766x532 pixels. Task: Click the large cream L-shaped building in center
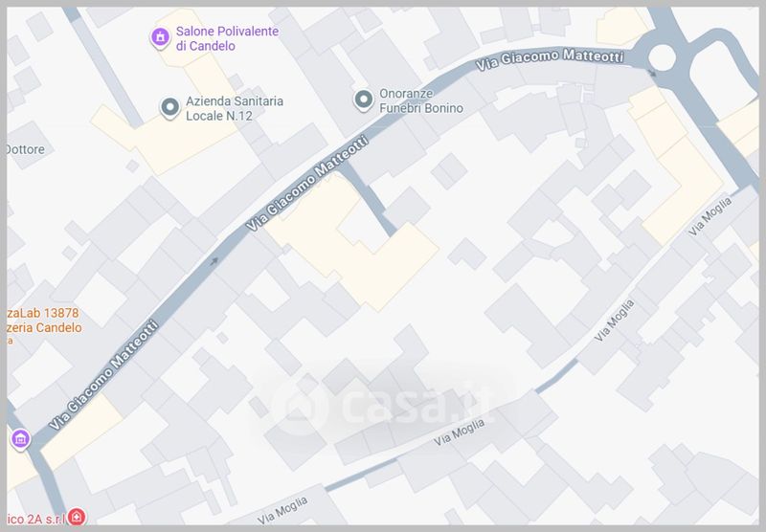click(352, 240)
